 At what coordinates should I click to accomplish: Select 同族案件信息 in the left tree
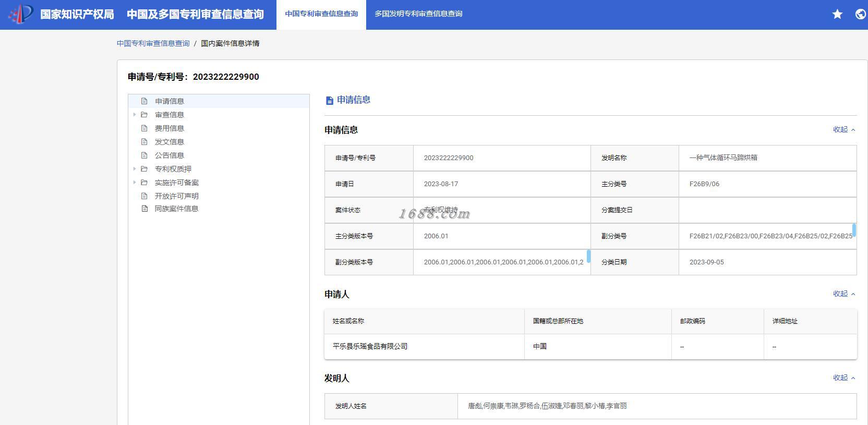(177, 209)
